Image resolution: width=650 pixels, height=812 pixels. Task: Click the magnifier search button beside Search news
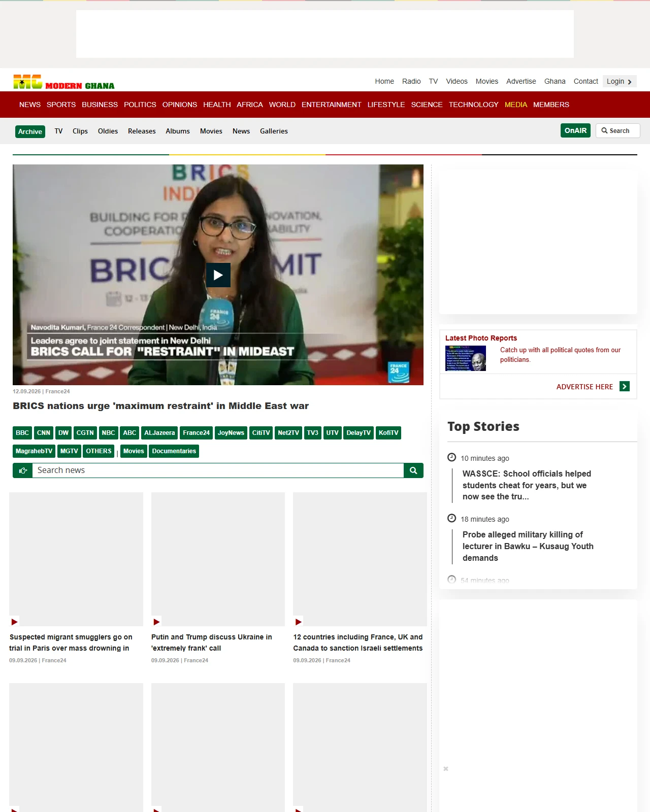click(x=413, y=470)
